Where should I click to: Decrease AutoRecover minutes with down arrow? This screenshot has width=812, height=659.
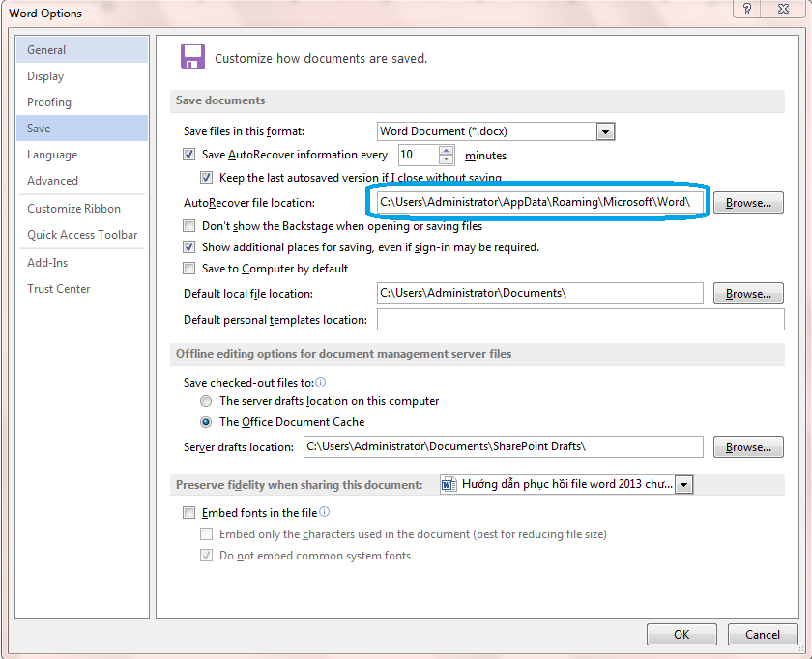coord(446,159)
